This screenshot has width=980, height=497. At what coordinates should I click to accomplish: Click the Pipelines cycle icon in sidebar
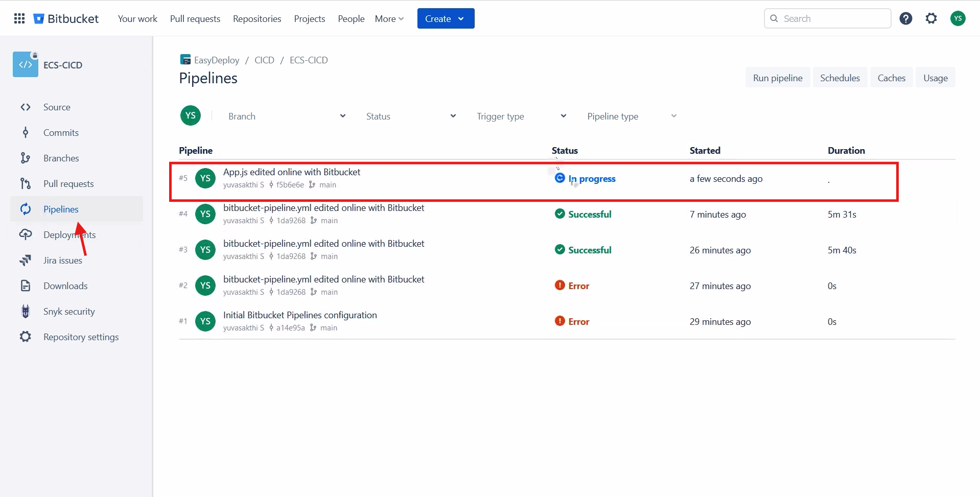tap(26, 209)
